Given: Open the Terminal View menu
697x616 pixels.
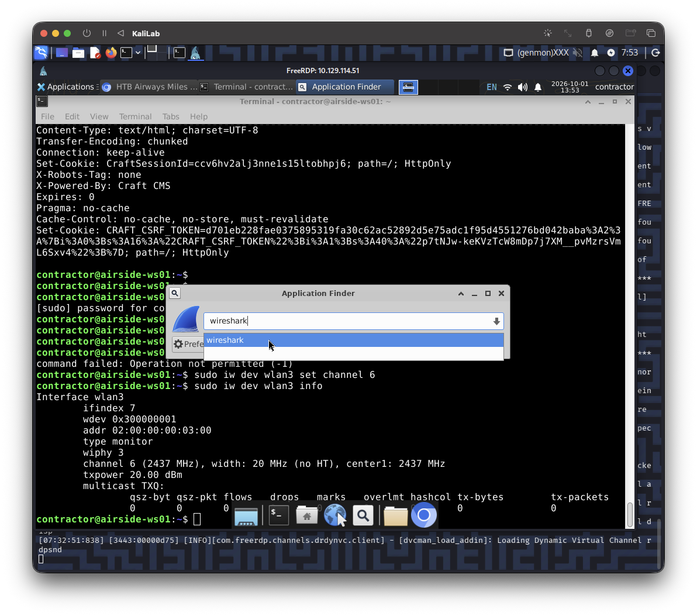Looking at the screenshot, I should tap(99, 116).
